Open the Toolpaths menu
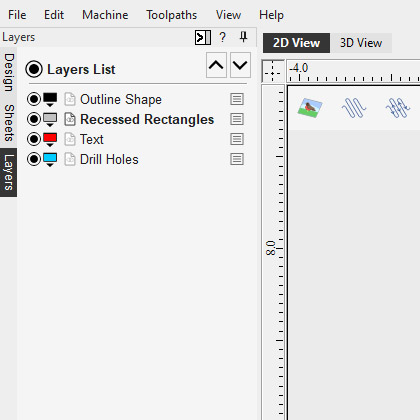Viewport: 420px width, 420px height. (x=171, y=15)
